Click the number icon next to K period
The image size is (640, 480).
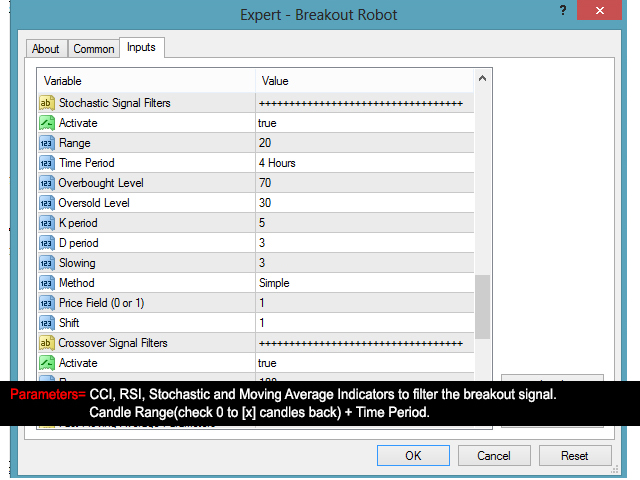click(x=47, y=223)
